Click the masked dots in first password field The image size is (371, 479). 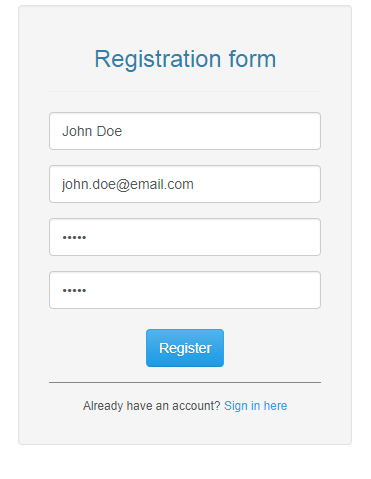[x=74, y=237]
